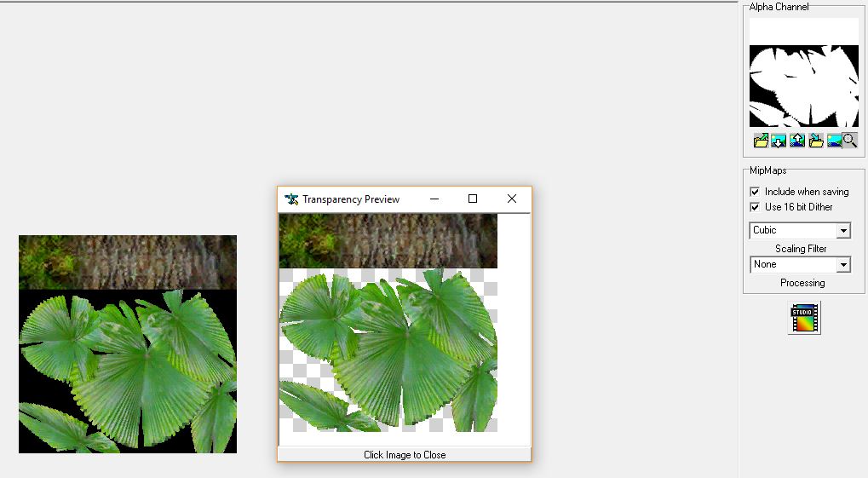Click the arrow on the Scaling Filter combo box
Screen dimensions: 868x478
point(843,230)
